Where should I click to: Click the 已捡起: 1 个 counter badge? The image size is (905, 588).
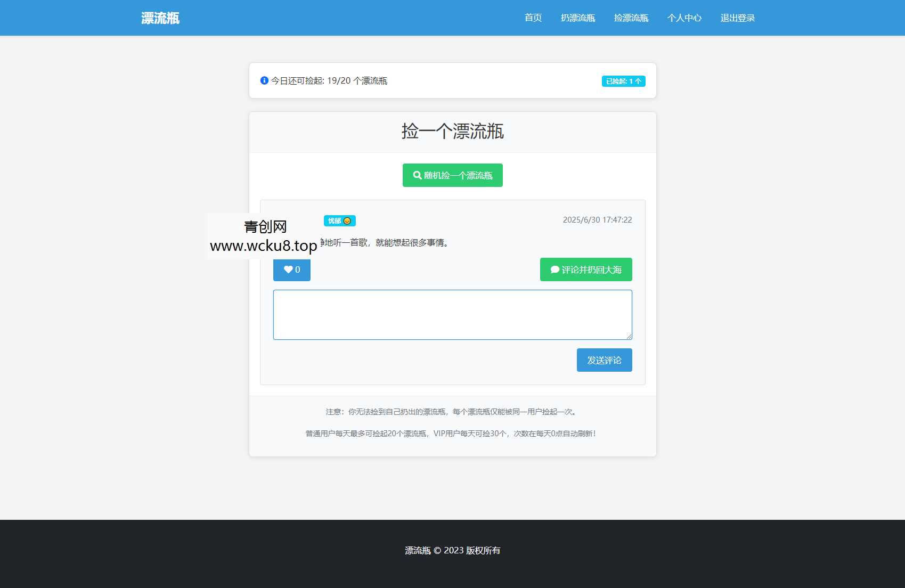point(623,81)
